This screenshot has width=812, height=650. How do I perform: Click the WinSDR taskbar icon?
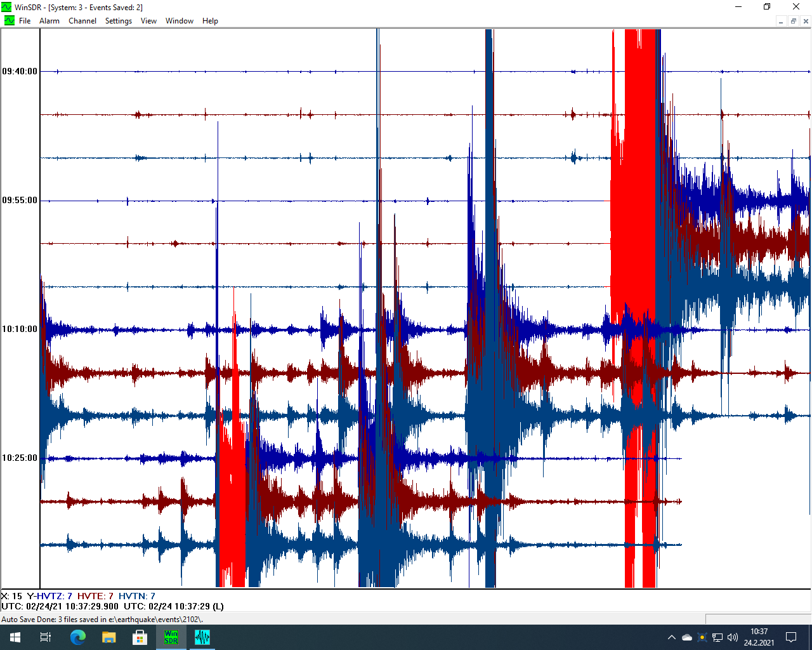pos(171,637)
